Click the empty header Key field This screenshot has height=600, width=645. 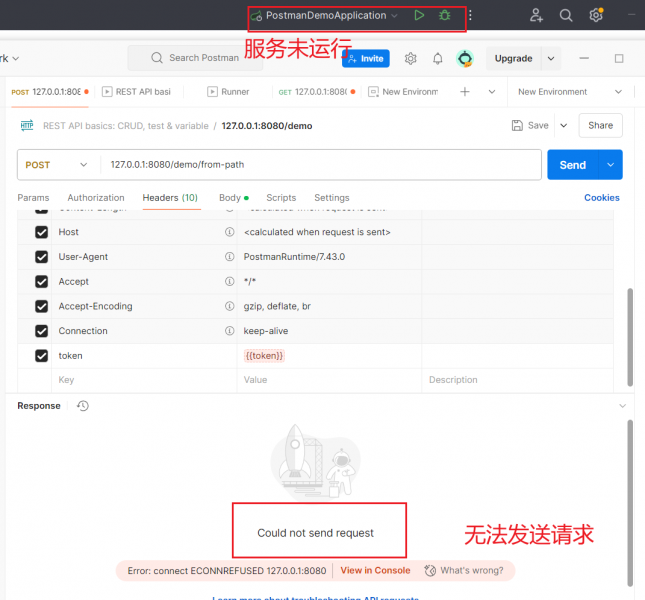point(144,380)
